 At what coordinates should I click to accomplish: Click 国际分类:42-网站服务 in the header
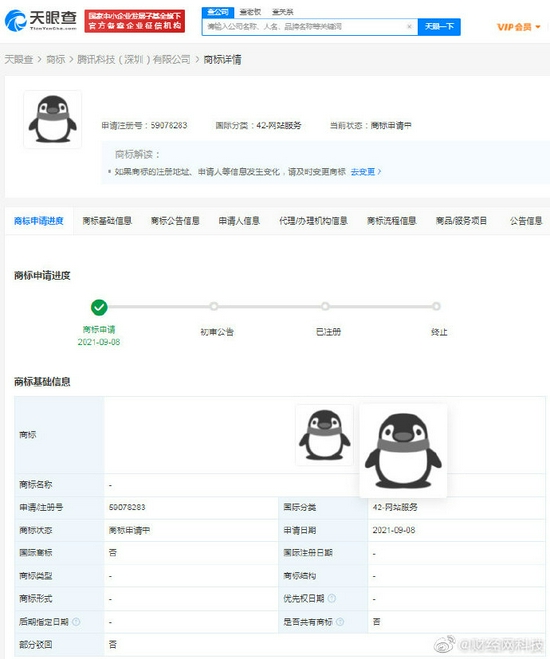tap(258, 125)
